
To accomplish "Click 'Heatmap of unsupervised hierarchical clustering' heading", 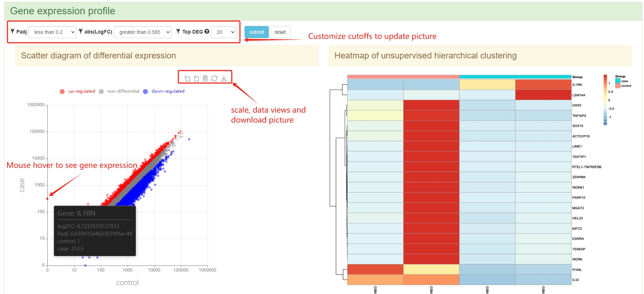I will [425, 56].
